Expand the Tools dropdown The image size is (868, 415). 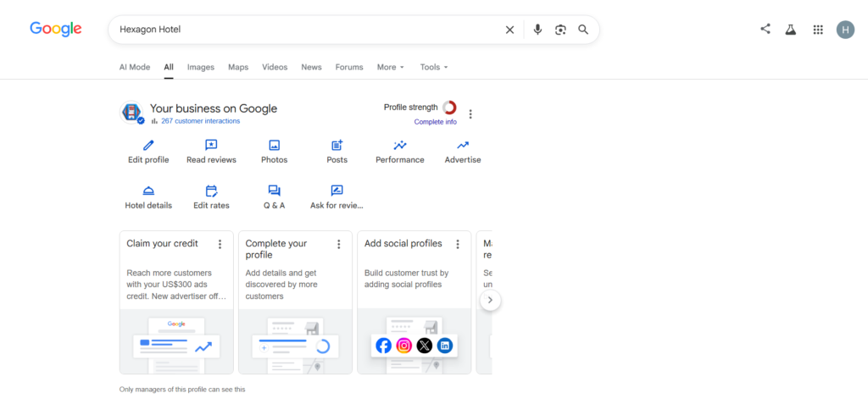[x=434, y=67]
